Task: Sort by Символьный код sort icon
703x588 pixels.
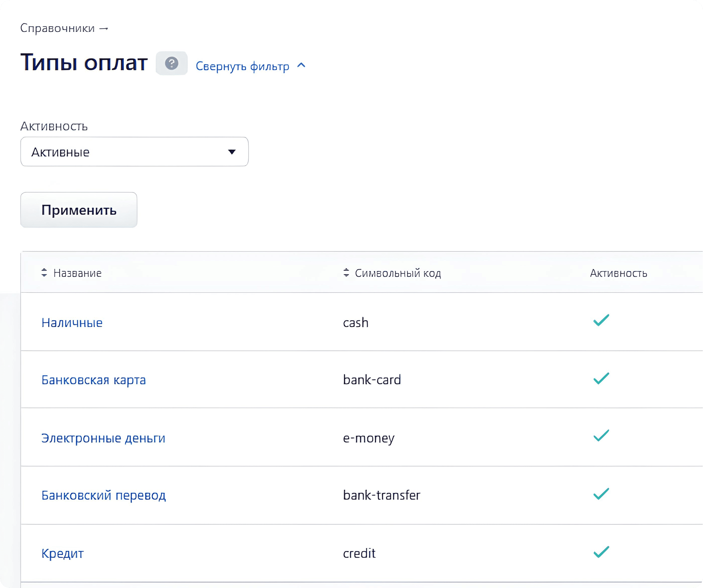Action: pos(346,273)
